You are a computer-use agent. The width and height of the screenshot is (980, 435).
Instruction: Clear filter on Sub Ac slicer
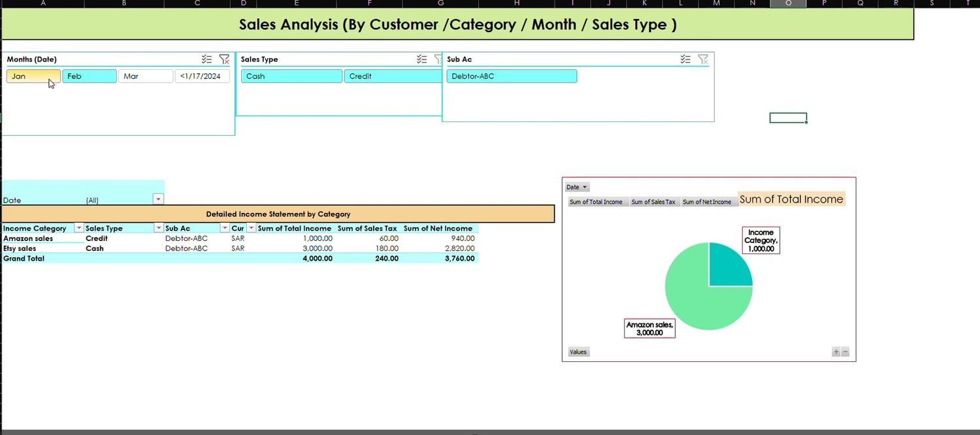[703, 59]
